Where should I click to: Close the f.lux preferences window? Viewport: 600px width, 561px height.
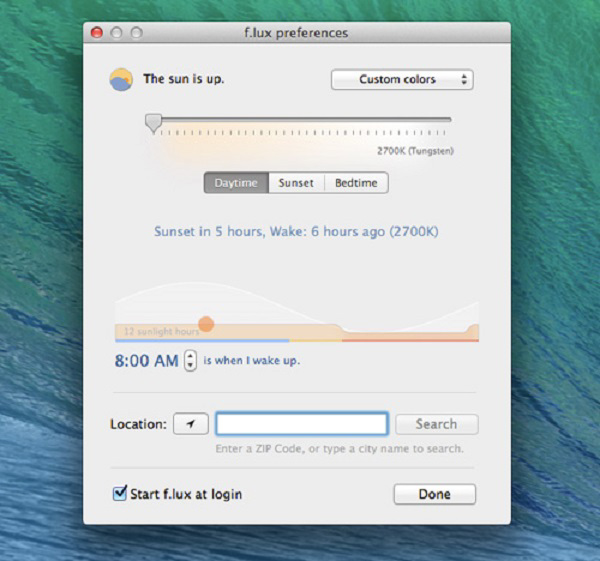(97, 32)
